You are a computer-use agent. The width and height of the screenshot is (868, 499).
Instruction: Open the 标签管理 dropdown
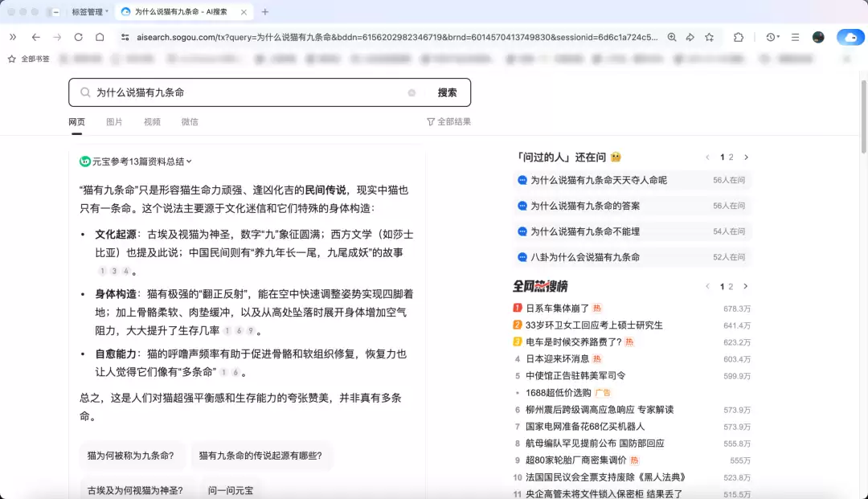tap(90, 11)
